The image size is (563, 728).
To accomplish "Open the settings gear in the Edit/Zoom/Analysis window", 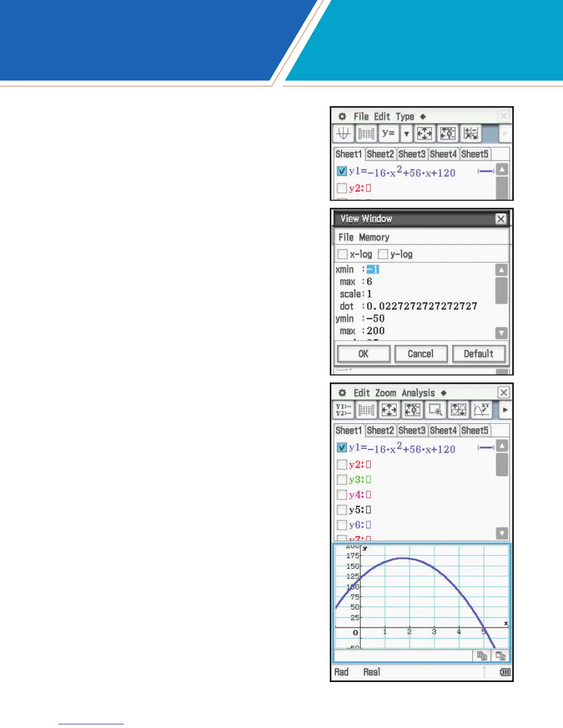I will (342, 393).
